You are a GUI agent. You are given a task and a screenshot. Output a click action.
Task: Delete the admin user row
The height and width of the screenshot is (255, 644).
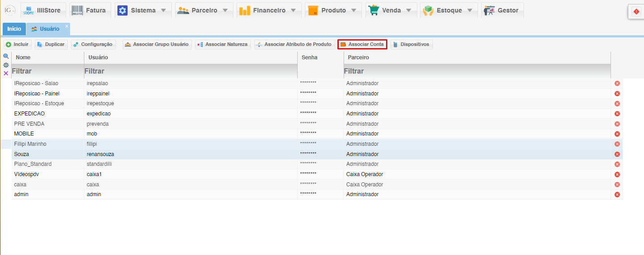617,194
